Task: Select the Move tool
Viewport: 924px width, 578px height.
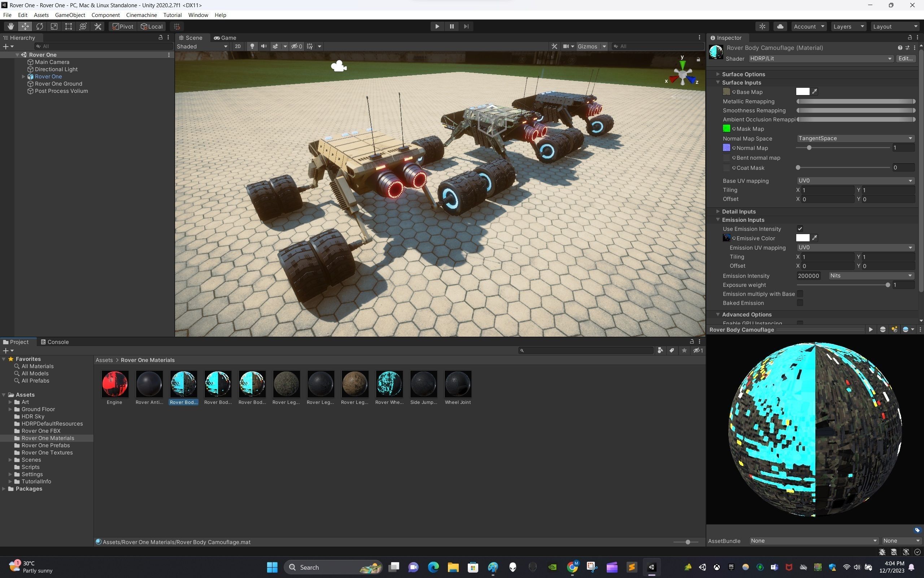Action: (25, 26)
